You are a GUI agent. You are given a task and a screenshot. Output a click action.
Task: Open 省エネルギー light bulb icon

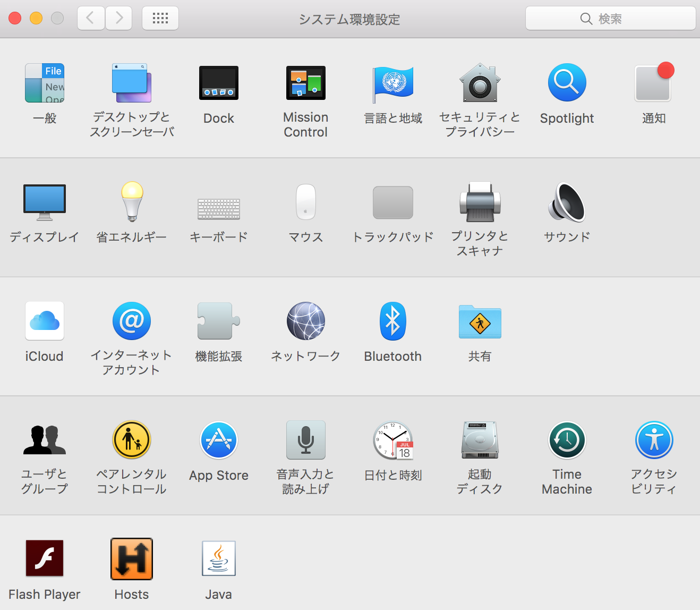(132, 202)
